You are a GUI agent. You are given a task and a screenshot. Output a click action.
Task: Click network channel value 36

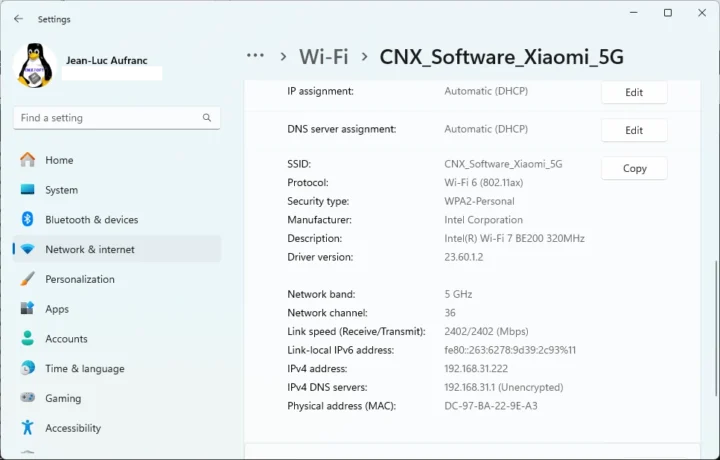coord(450,313)
